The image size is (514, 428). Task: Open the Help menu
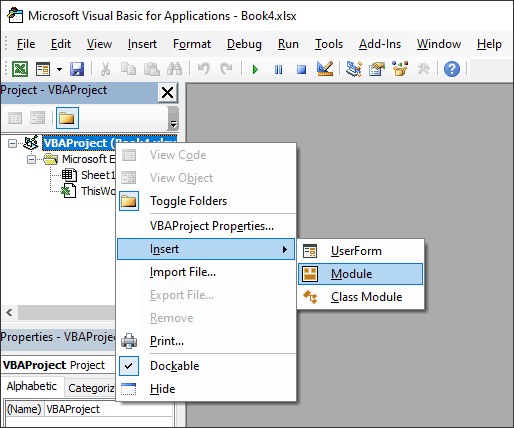click(x=489, y=44)
